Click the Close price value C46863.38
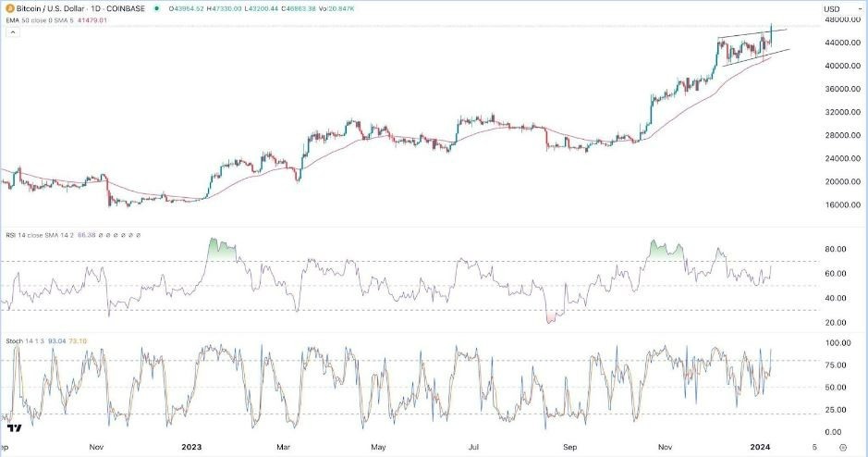This screenshot has height=457, width=868. (x=298, y=9)
